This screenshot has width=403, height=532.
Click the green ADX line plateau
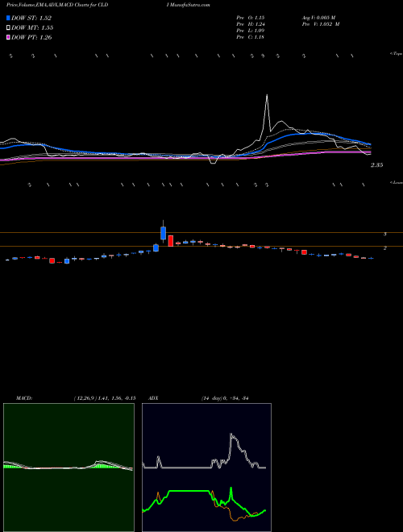[x=189, y=491]
